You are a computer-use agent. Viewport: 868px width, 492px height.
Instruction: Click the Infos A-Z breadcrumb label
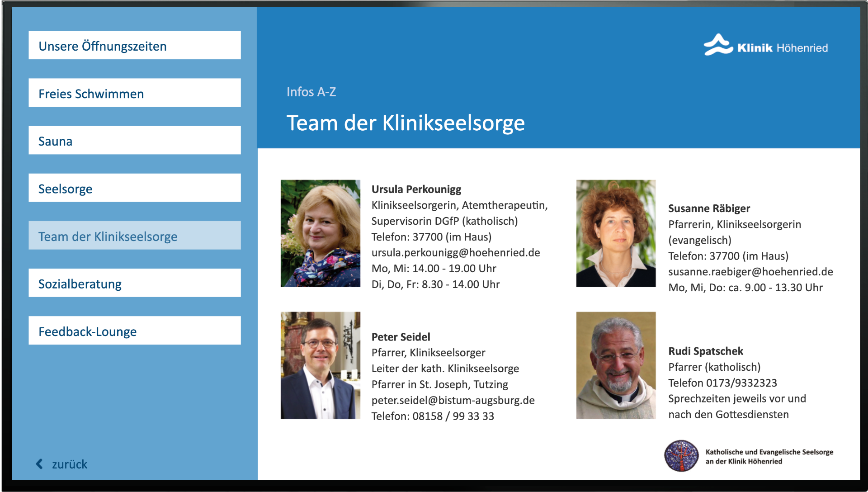311,92
